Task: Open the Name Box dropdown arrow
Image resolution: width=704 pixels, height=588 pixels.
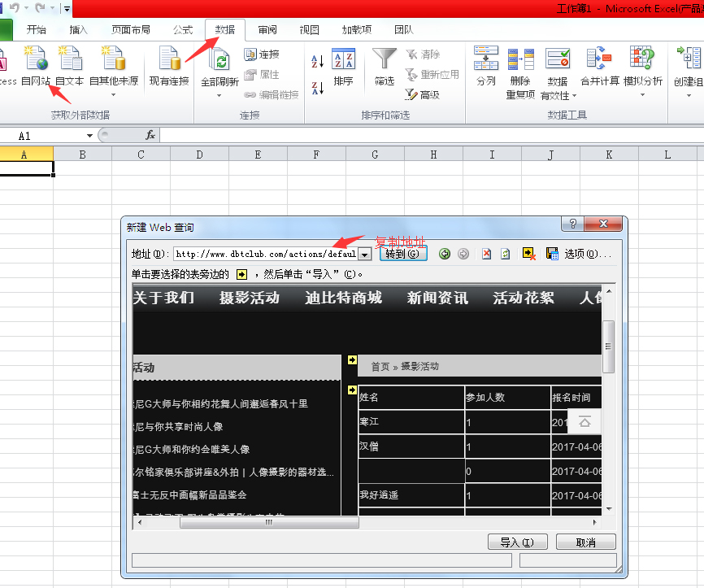Action: [x=90, y=136]
